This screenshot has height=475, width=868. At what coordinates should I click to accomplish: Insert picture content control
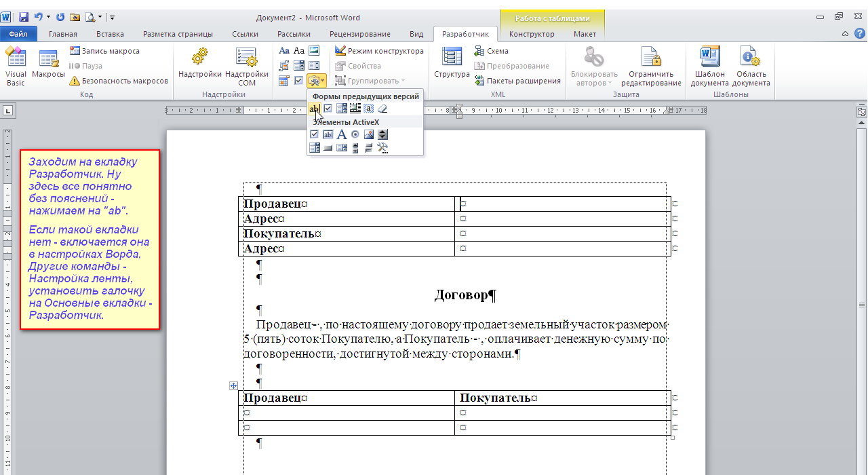[314, 51]
